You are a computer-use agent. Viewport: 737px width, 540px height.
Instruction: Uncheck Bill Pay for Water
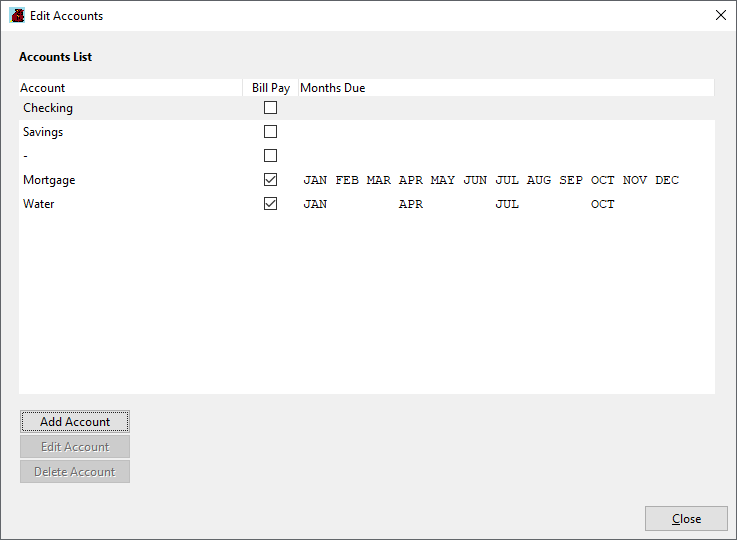coord(270,203)
